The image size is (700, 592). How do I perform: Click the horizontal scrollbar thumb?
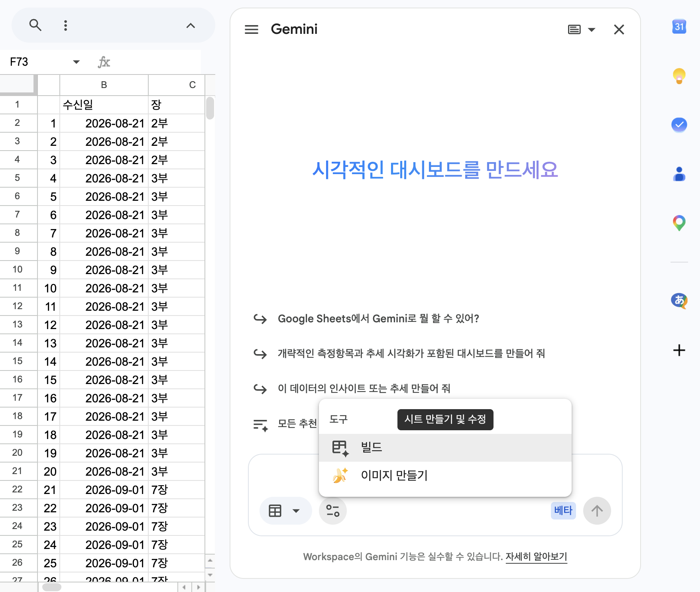52,587
